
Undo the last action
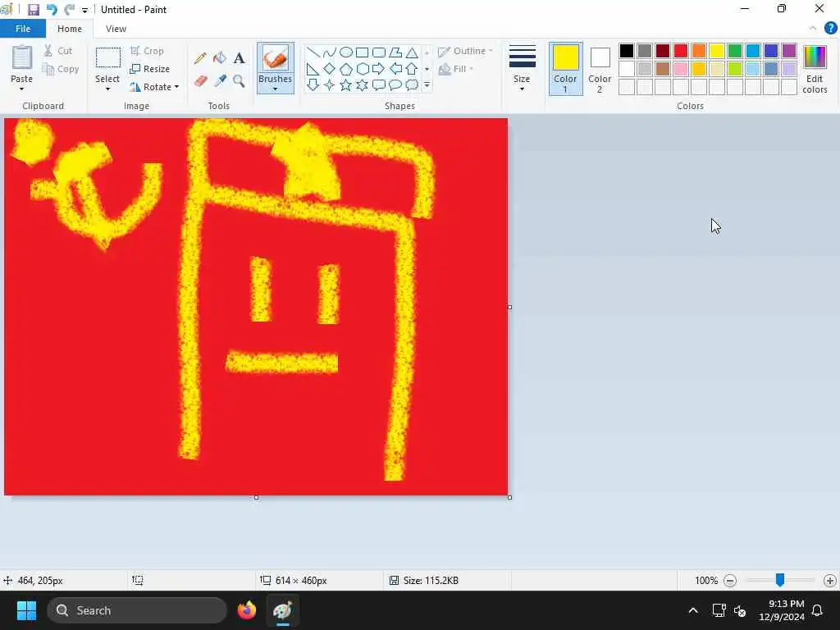pyautogui.click(x=52, y=10)
